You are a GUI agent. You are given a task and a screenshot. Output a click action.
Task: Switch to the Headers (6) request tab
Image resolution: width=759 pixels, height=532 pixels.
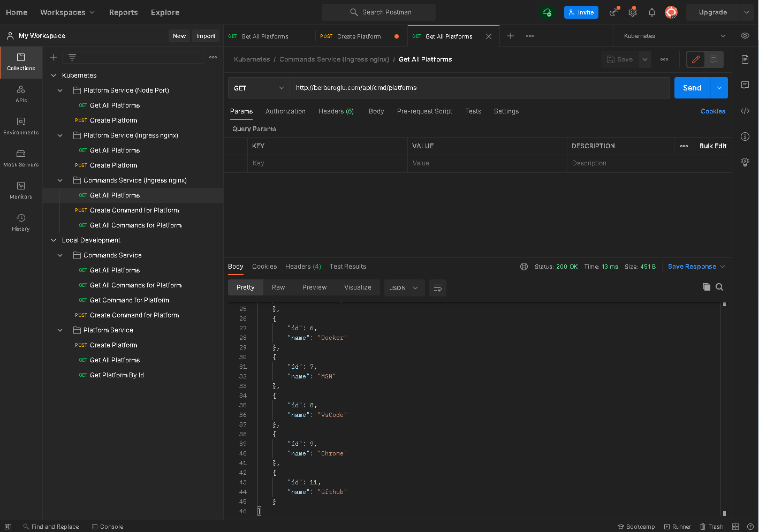pyautogui.click(x=336, y=111)
